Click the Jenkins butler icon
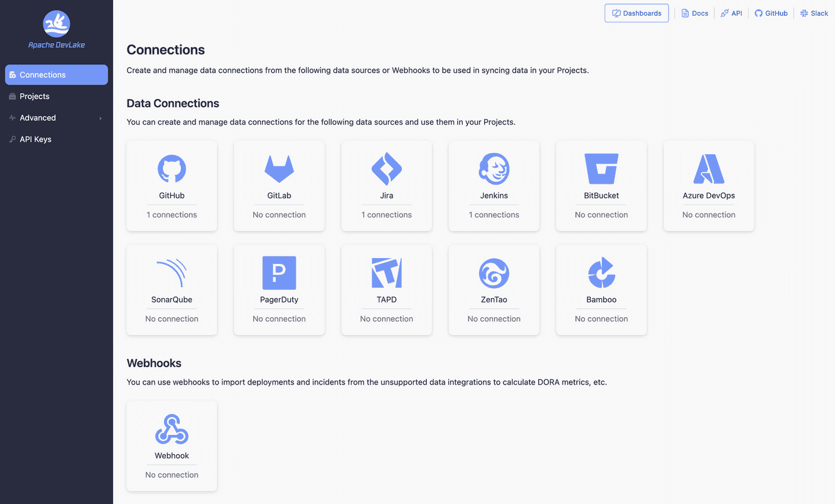Screen dimensions: 835x504 [494, 169]
